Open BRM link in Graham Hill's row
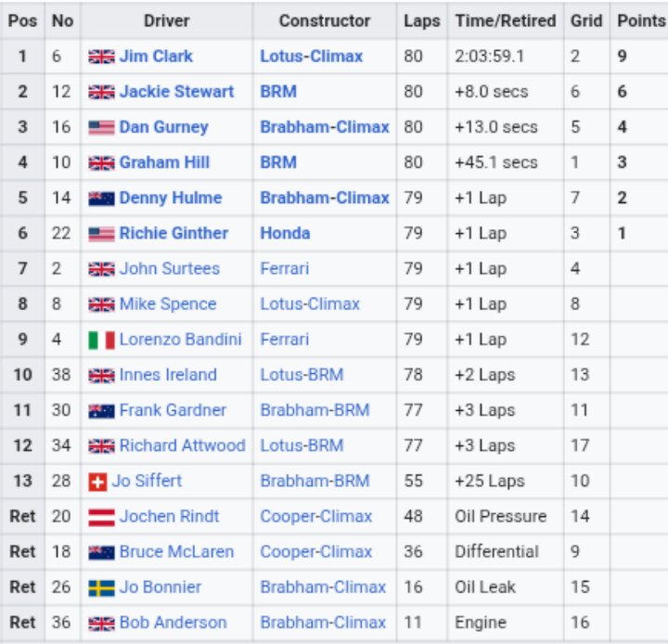Screen dimensions: 668x644 [x=278, y=162]
